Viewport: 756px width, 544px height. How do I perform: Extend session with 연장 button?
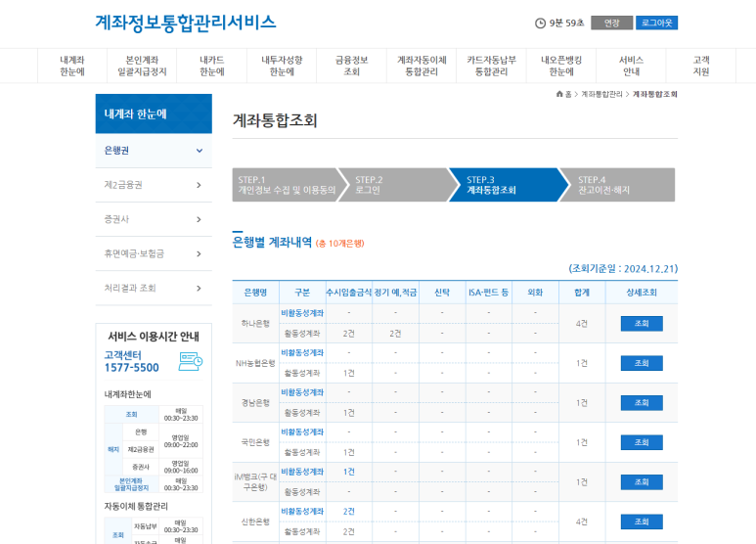pos(612,23)
